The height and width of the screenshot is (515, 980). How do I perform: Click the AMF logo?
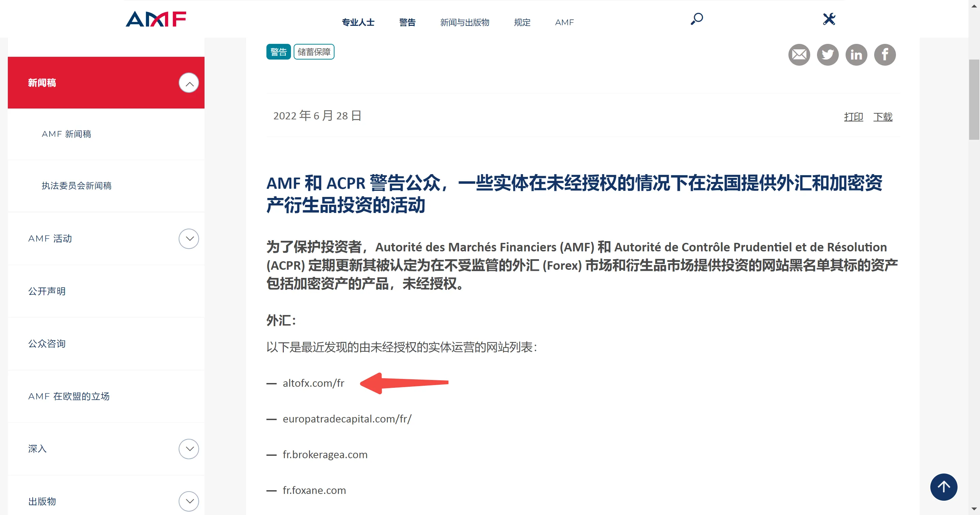pos(156,19)
